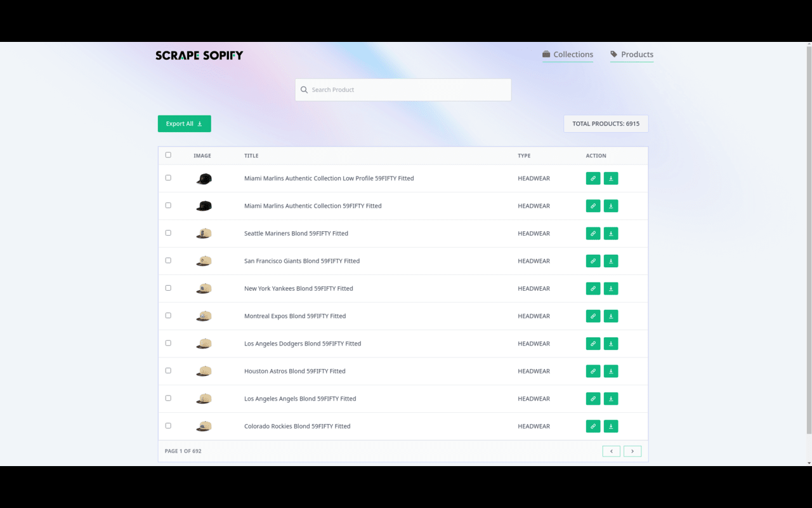Download Colorado Rockies Blond product
Viewport: 812px width, 508px height.
point(611,426)
